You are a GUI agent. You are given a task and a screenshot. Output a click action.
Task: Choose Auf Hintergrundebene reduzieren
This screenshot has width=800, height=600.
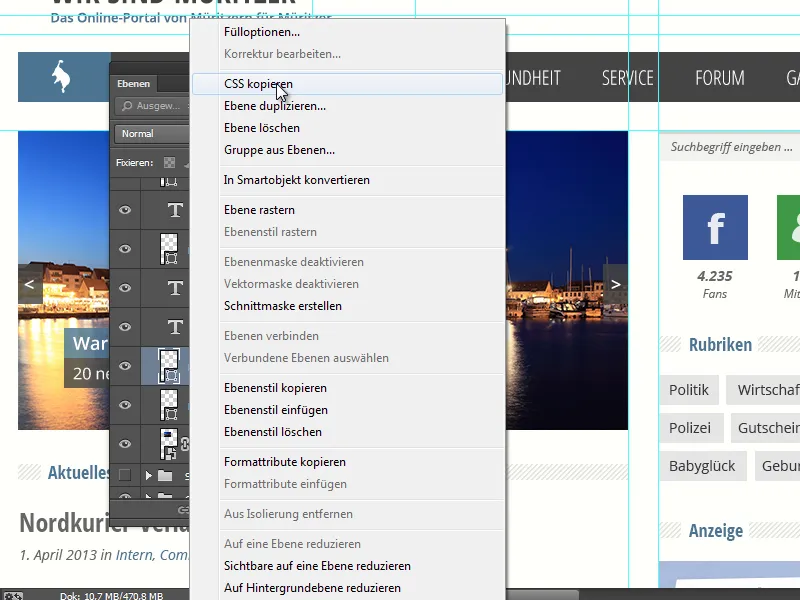(x=347, y=588)
